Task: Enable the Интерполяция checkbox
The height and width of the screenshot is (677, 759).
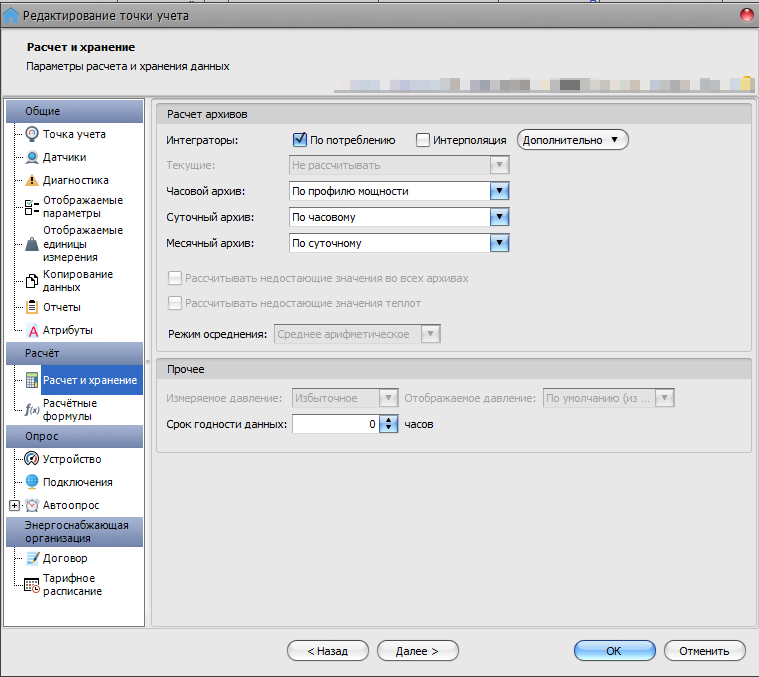Action: point(423,140)
